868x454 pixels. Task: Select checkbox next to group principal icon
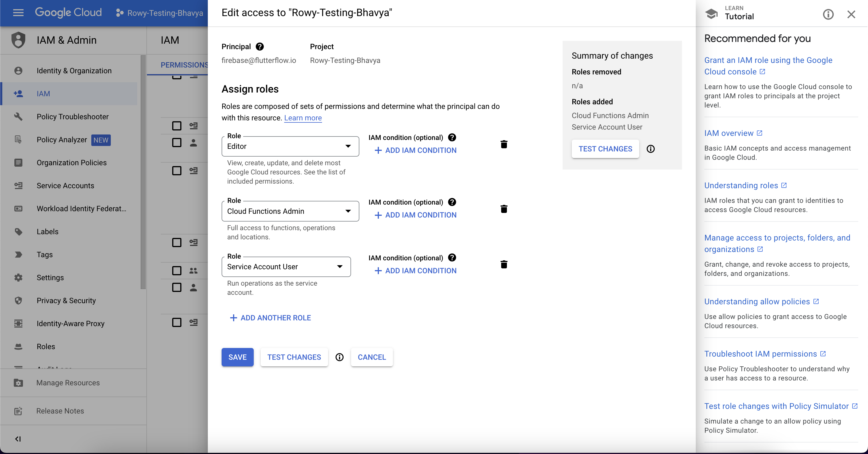[x=177, y=270]
